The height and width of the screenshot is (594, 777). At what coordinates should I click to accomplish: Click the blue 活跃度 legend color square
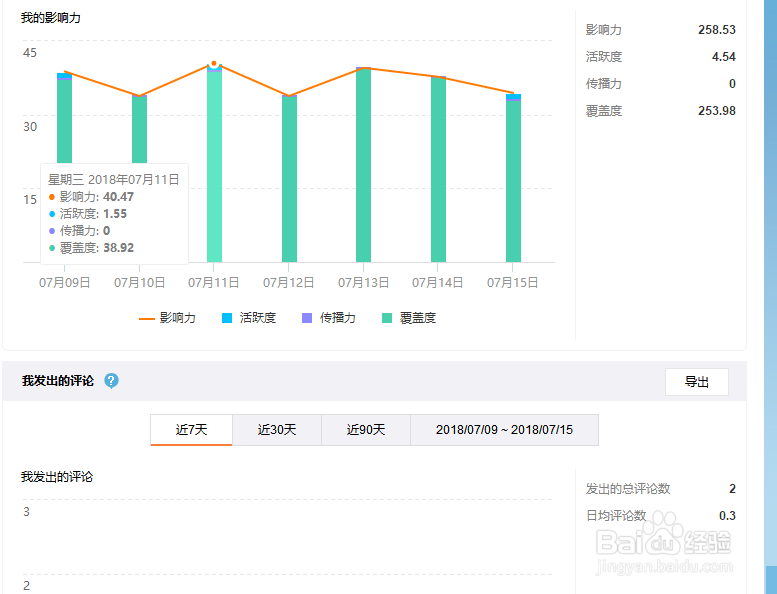(x=227, y=318)
